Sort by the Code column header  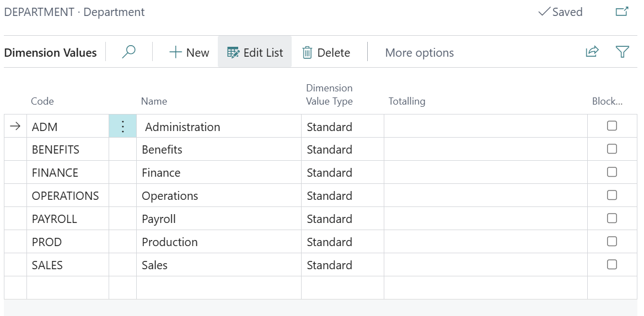click(x=42, y=101)
